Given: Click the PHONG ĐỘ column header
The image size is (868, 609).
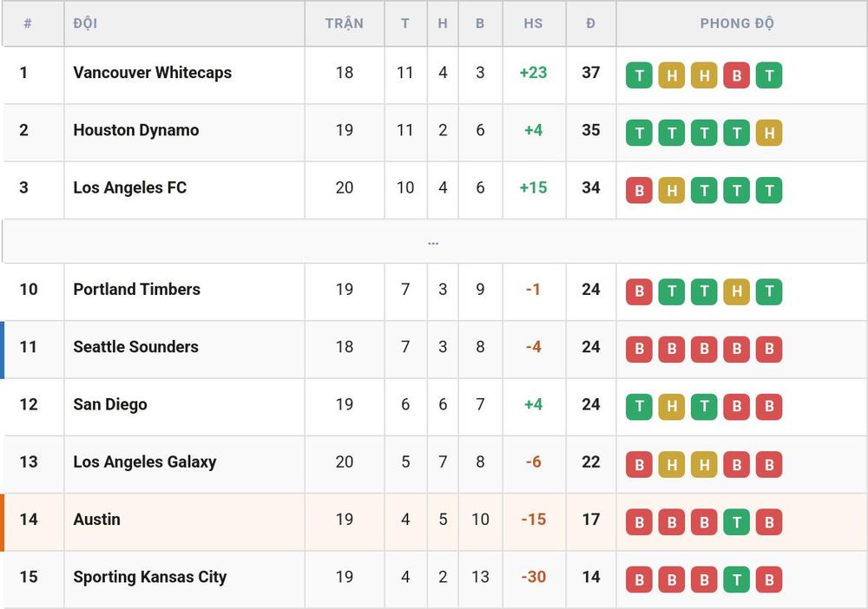Looking at the screenshot, I should tap(737, 23).
